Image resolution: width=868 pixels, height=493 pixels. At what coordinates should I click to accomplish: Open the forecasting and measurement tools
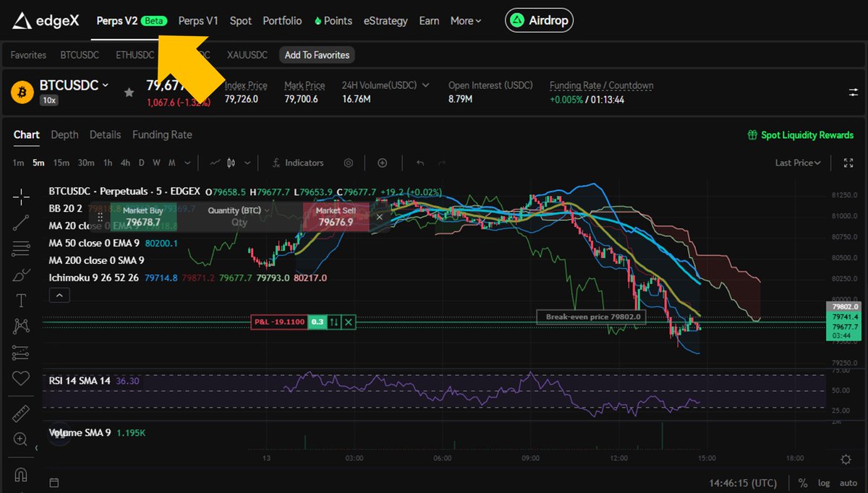[21, 353]
